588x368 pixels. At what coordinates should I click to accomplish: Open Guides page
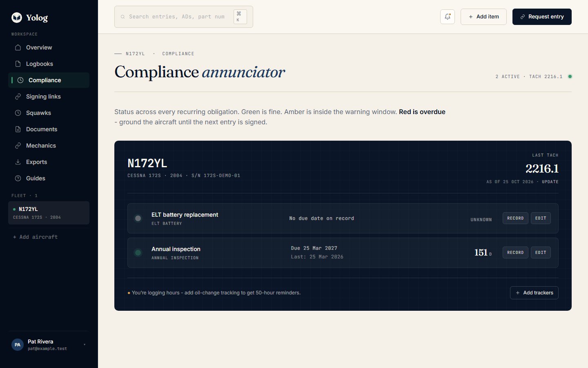click(49, 178)
